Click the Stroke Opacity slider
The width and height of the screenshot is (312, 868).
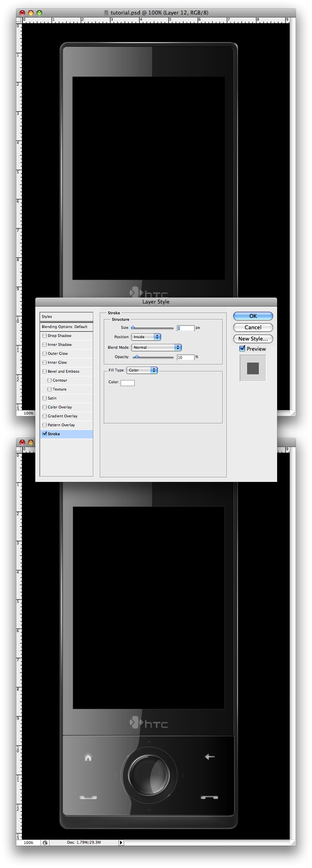pos(153,357)
